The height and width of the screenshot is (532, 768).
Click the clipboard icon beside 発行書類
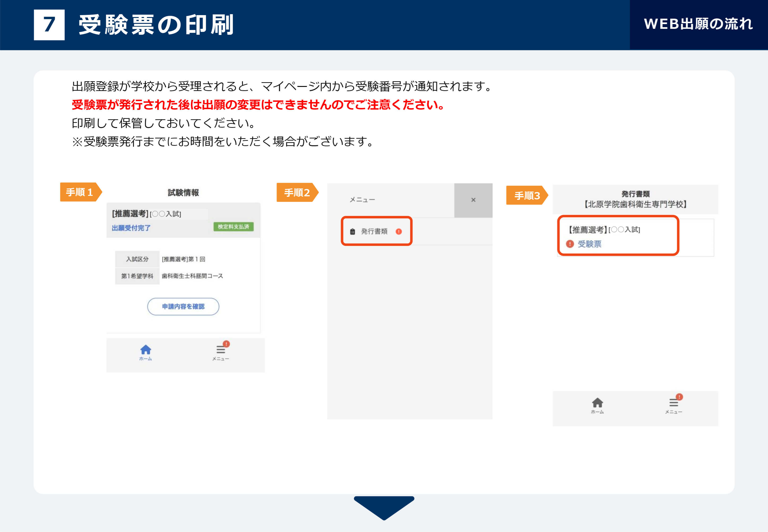(352, 232)
